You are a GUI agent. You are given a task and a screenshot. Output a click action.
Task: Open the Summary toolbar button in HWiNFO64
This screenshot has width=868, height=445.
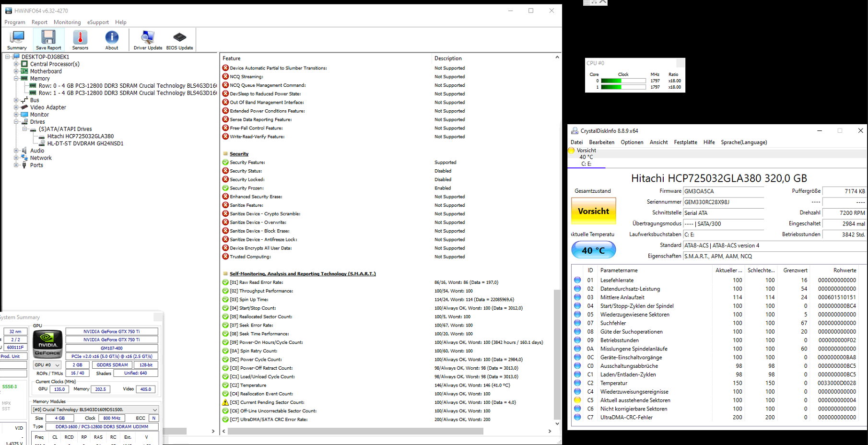(17, 40)
